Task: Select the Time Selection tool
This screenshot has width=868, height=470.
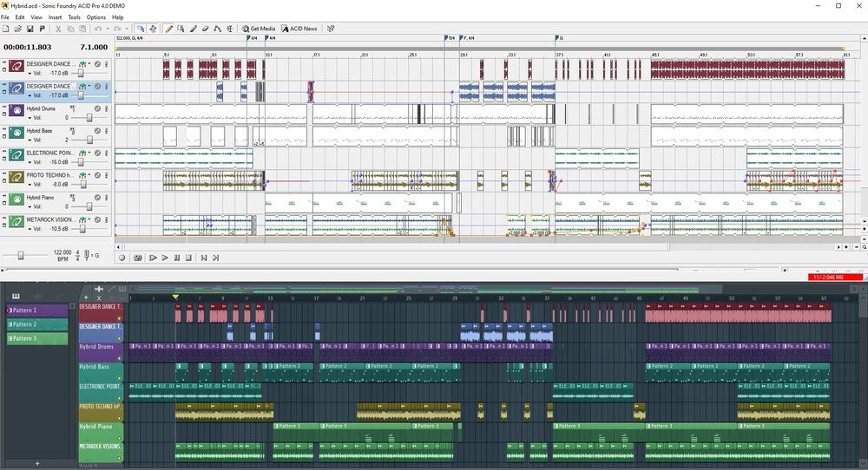Action: pyautogui.click(x=230, y=29)
